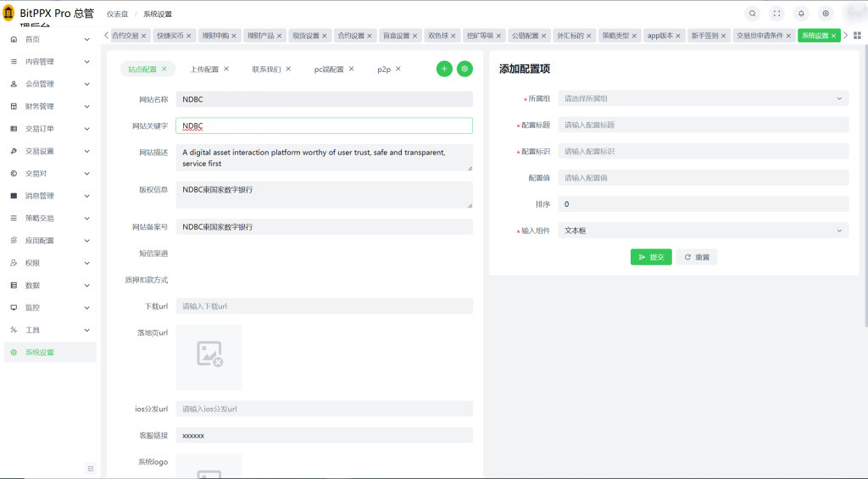Viewport: 868px width, 479px height.
Task: Open the 输入组件 dropdown showing 文本框
Action: click(703, 231)
